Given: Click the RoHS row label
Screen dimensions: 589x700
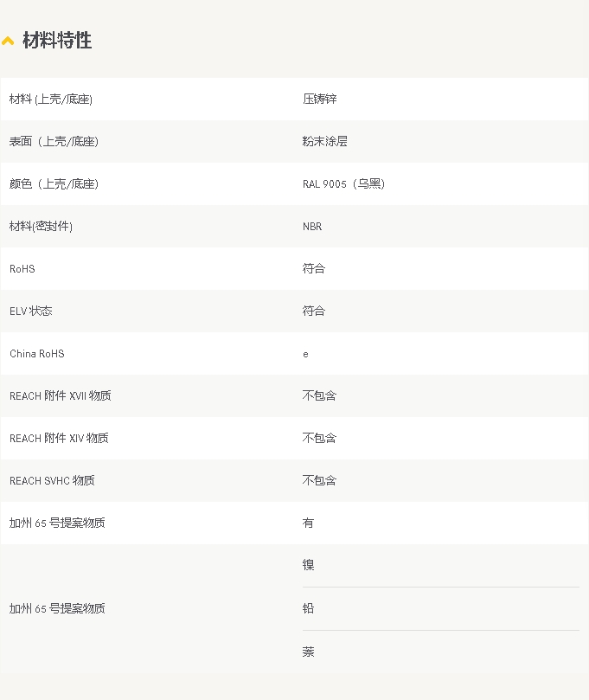Looking at the screenshot, I should click(x=22, y=269).
